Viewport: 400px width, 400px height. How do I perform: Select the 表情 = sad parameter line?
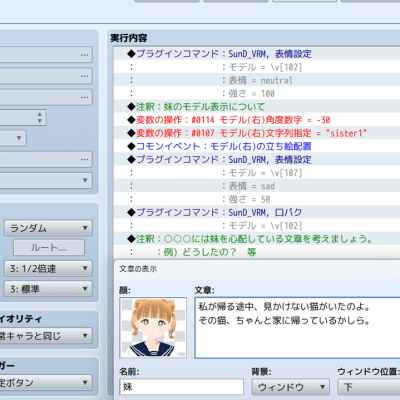tap(257, 186)
